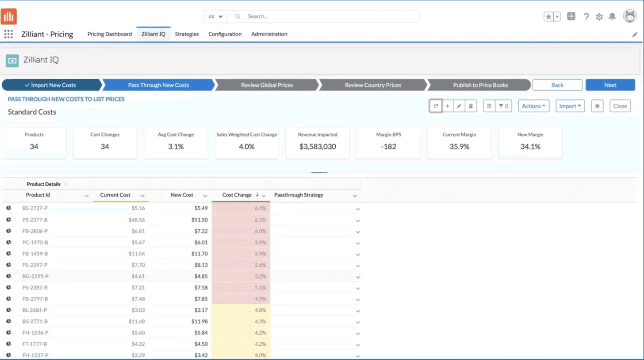Click the pencil edit toolbar icon
This screenshot has height=360, width=644.
[459, 106]
